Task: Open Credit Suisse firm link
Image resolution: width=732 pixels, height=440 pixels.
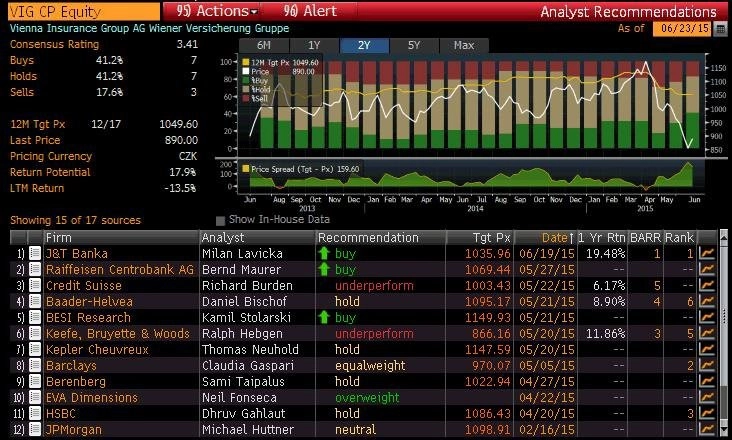Action: point(84,286)
